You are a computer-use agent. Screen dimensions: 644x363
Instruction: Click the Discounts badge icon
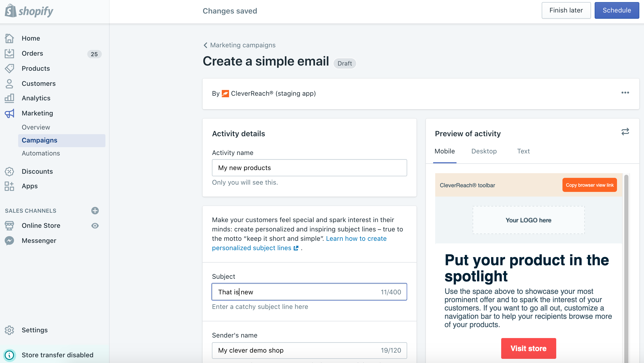[x=9, y=172]
